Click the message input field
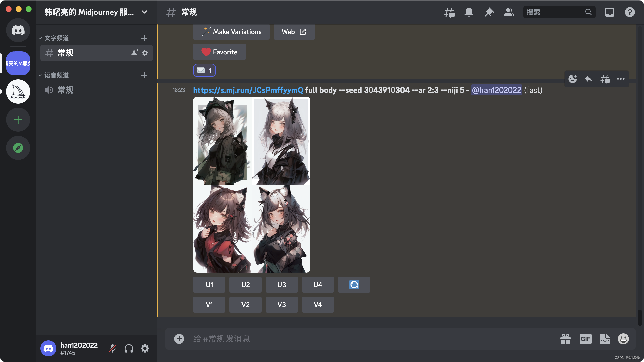The height and width of the screenshot is (362, 644). (352, 339)
